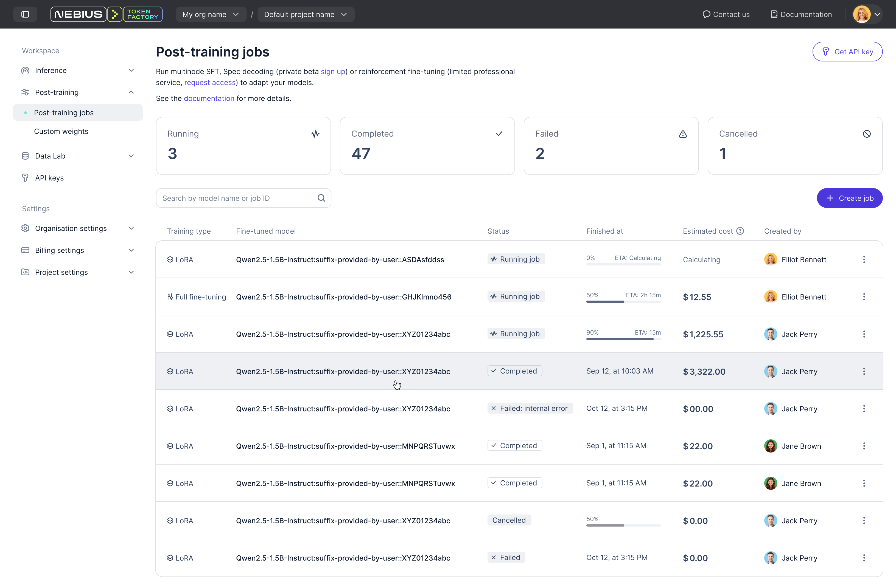Select the Post-training jobs sidebar item
The image size is (896, 588).
pos(64,112)
